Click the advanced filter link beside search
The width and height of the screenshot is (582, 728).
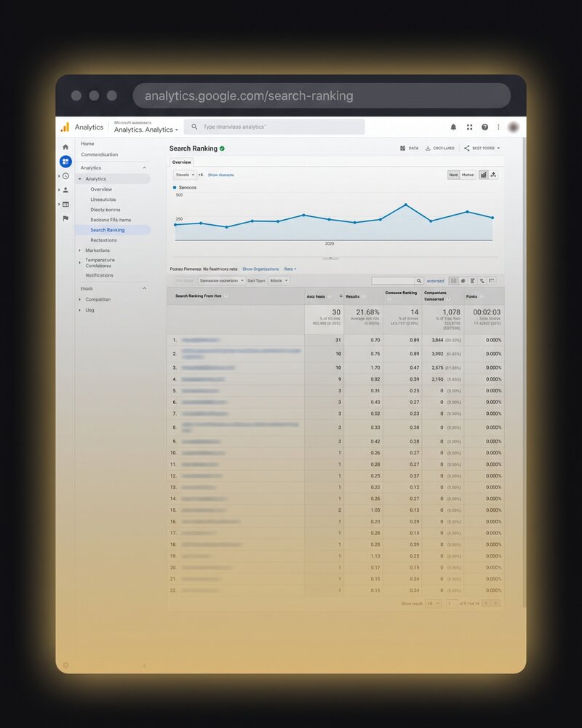point(435,280)
